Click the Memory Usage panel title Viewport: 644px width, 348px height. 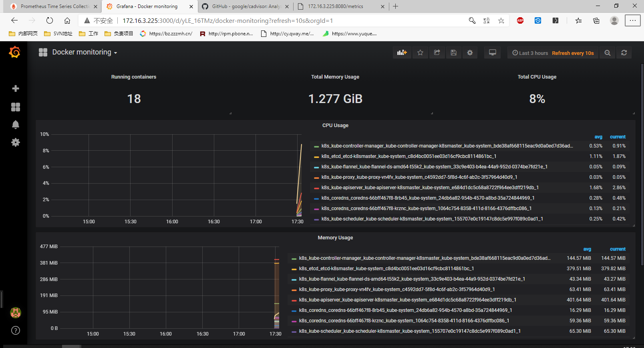tap(335, 238)
